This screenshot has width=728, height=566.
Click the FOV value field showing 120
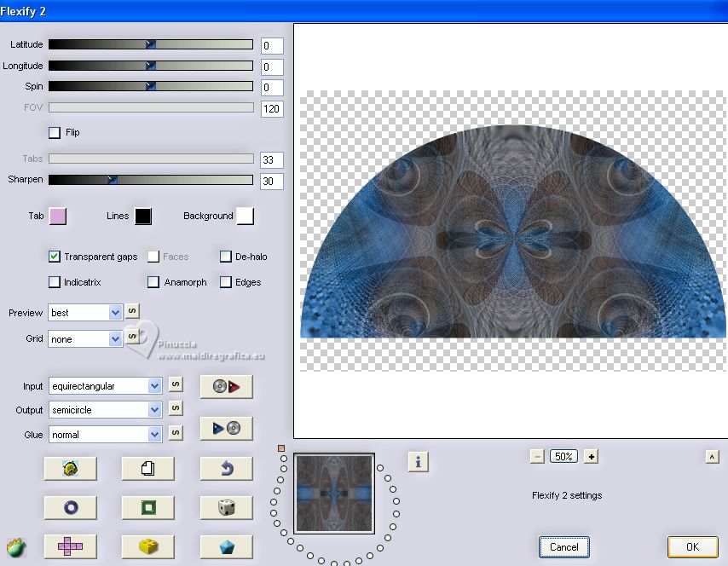pyautogui.click(x=272, y=109)
